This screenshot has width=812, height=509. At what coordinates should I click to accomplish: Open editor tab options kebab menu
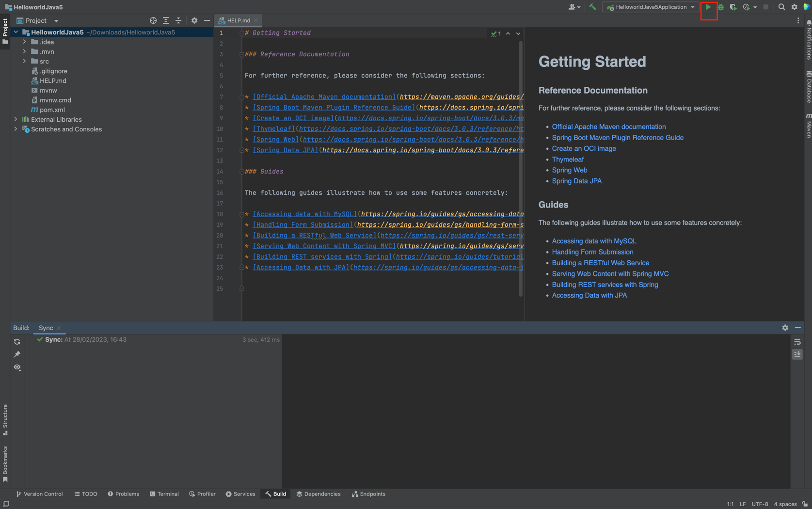coord(798,20)
